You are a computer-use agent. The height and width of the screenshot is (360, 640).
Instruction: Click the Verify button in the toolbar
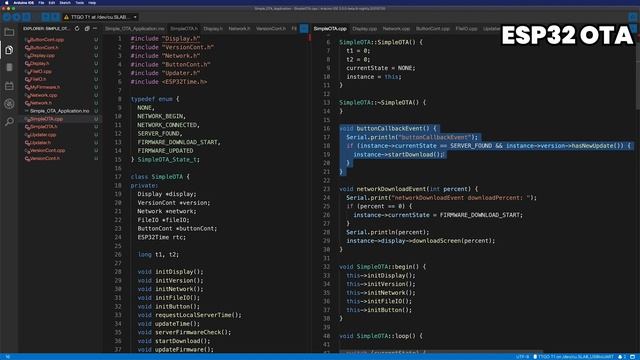(7, 17)
